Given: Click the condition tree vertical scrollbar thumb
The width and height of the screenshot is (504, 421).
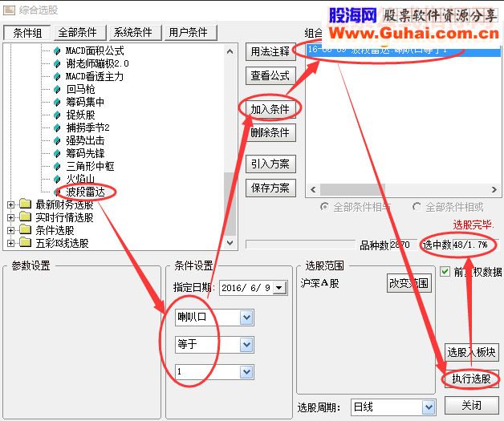Looking at the screenshot, I should click(x=230, y=204).
